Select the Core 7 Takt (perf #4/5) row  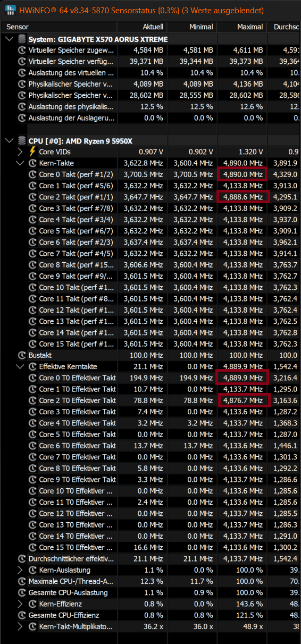(150, 253)
